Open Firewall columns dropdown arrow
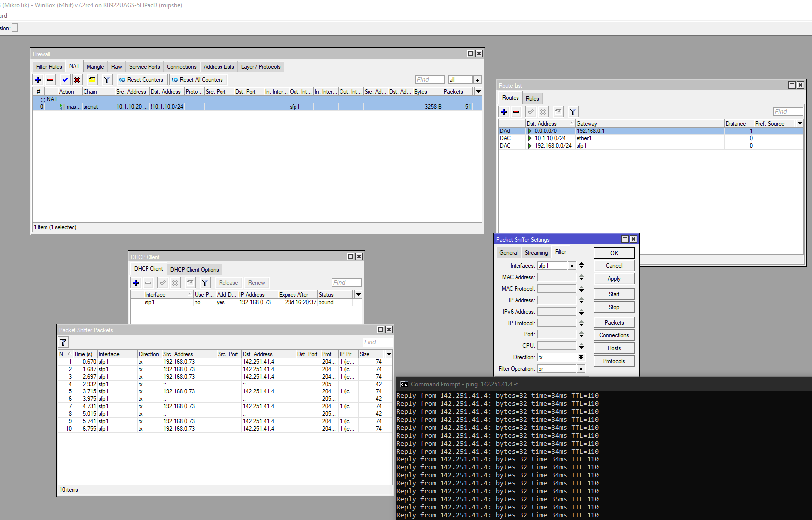The height and width of the screenshot is (520, 812). click(x=478, y=92)
